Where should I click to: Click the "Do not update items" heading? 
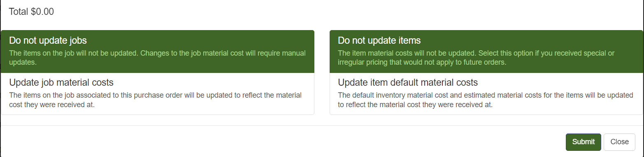click(379, 40)
